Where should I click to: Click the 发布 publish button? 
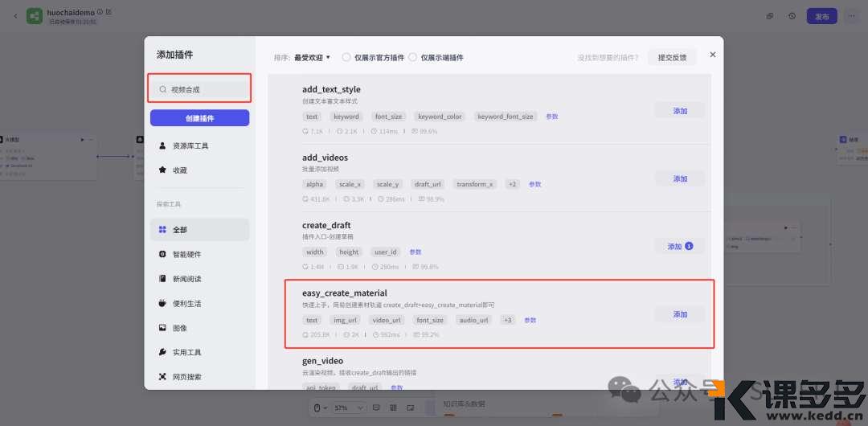pyautogui.click(x=821, y=16)
